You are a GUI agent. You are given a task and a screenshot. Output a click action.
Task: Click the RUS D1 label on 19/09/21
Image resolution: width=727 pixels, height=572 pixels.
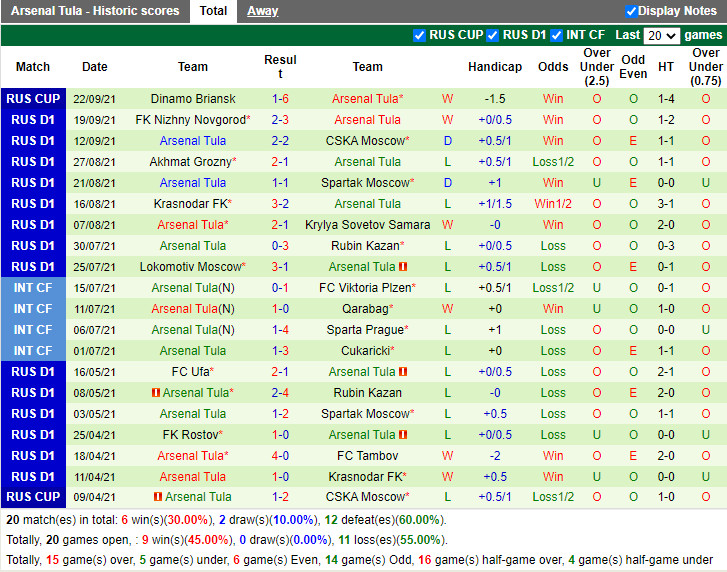click(x=33, y=120)
